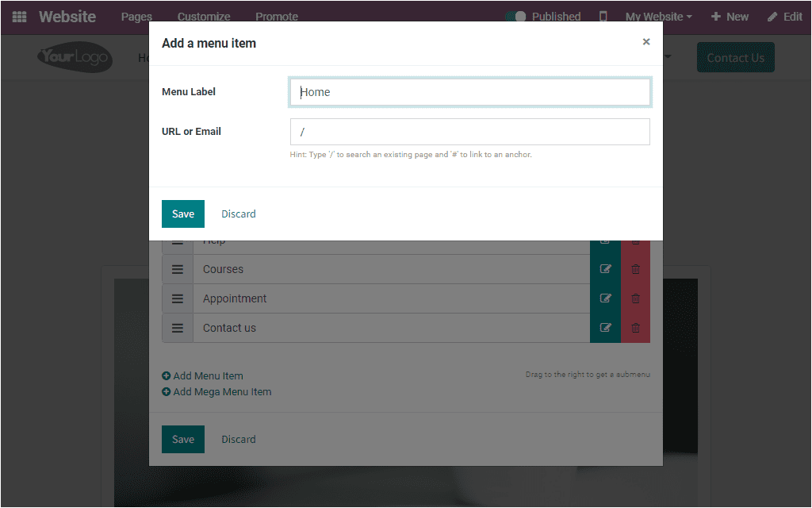Viewport: 812px width, 508px height.
Task: Edit the Appointment entry via its pencil icon
Action: click(x=605, y=298)
